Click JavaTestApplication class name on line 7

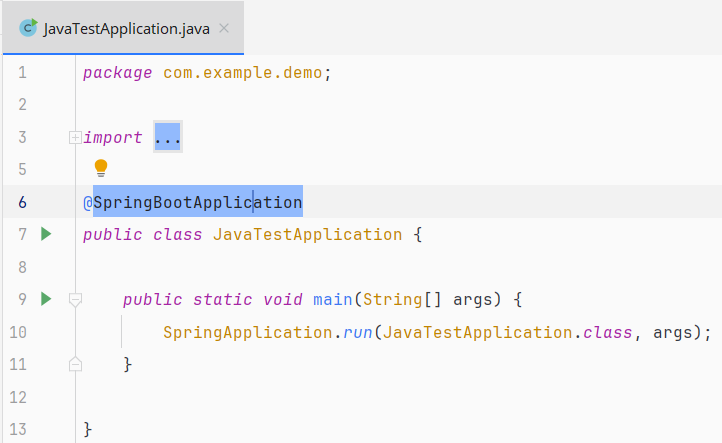pyautogui.click(x=308, y=234)
